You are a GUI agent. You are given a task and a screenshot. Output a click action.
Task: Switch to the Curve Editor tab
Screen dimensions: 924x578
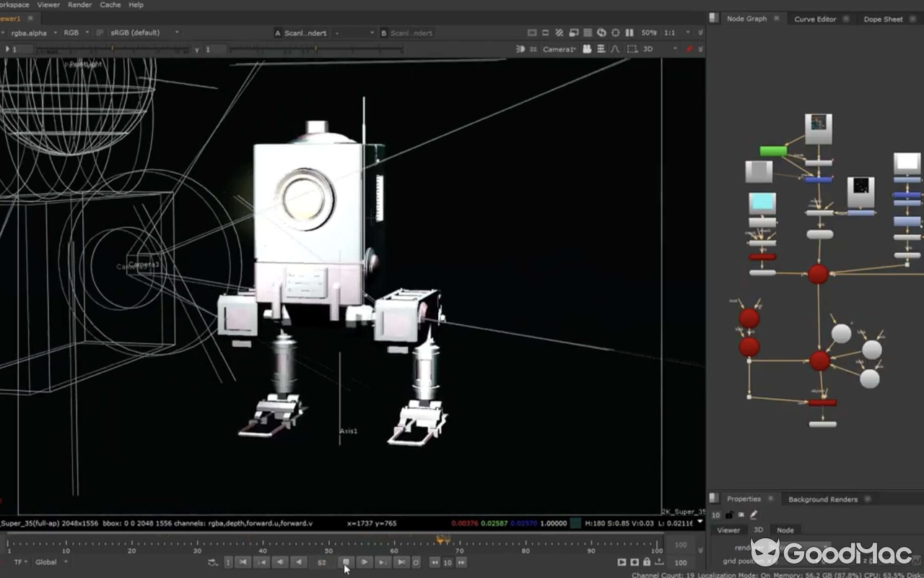[x=814, y=19]
